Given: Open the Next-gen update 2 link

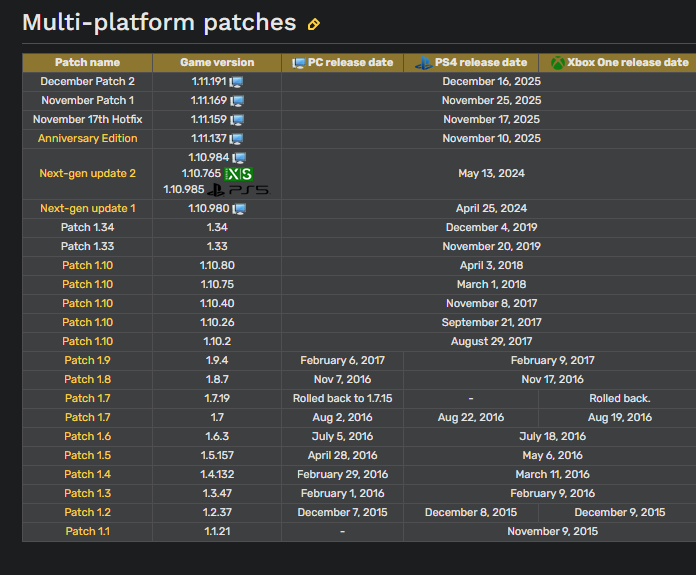Looking at the screenshot, I should pos(87,174).
